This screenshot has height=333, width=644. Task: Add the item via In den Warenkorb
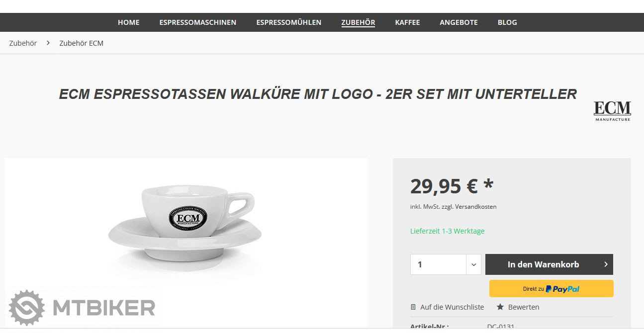pyautogui.click(x=549, y=264)
